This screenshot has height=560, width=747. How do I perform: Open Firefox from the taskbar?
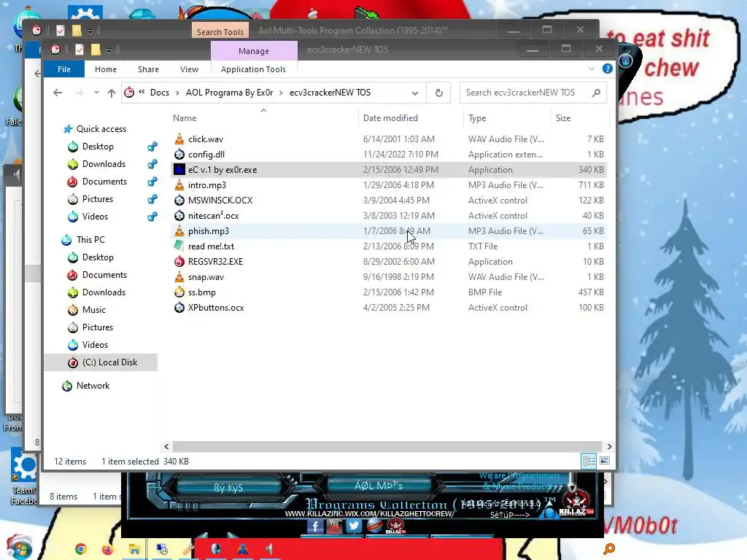pyautogui.click(x=108, y=549)
